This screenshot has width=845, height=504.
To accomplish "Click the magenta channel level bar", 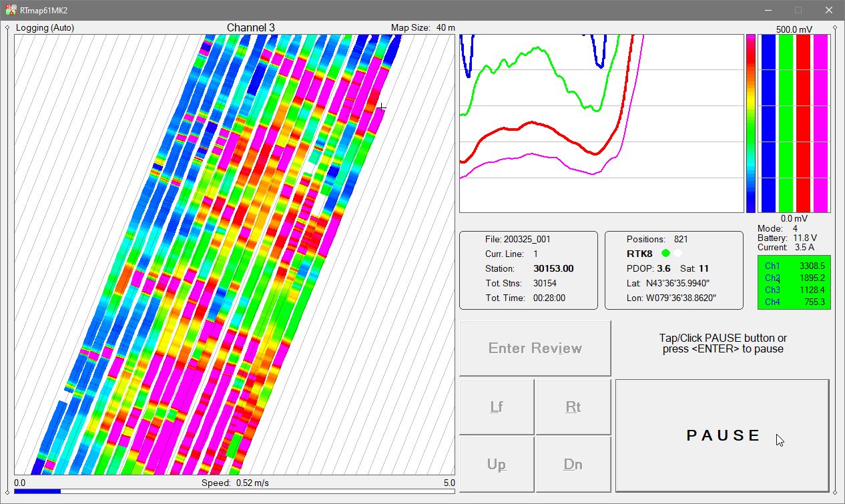I will click(x=820, y=123).
